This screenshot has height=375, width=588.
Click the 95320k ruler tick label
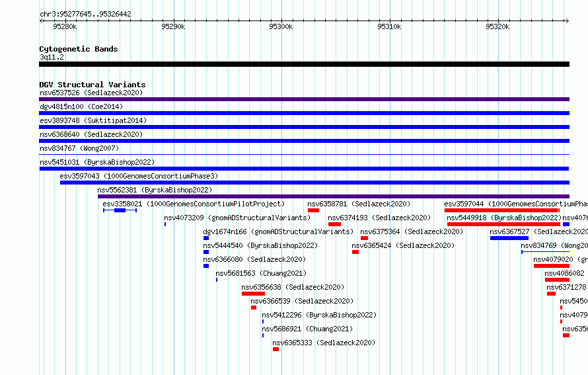[497, 26]
